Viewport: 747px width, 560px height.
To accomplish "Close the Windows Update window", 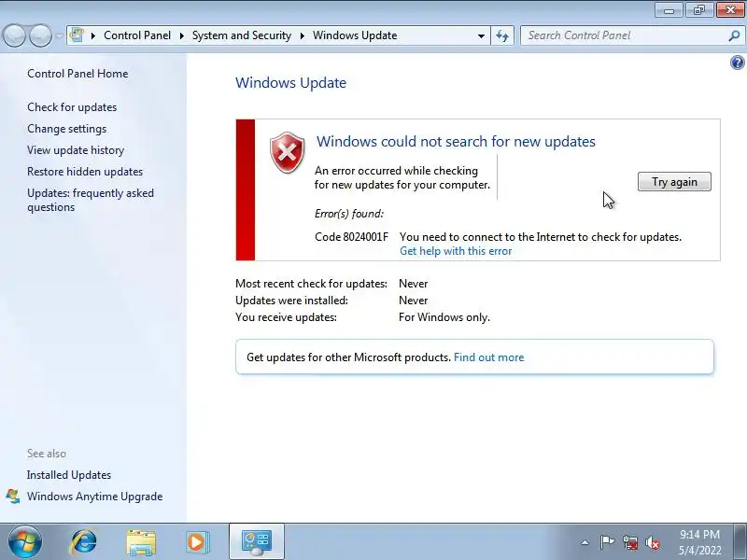I will coord(730,10).
